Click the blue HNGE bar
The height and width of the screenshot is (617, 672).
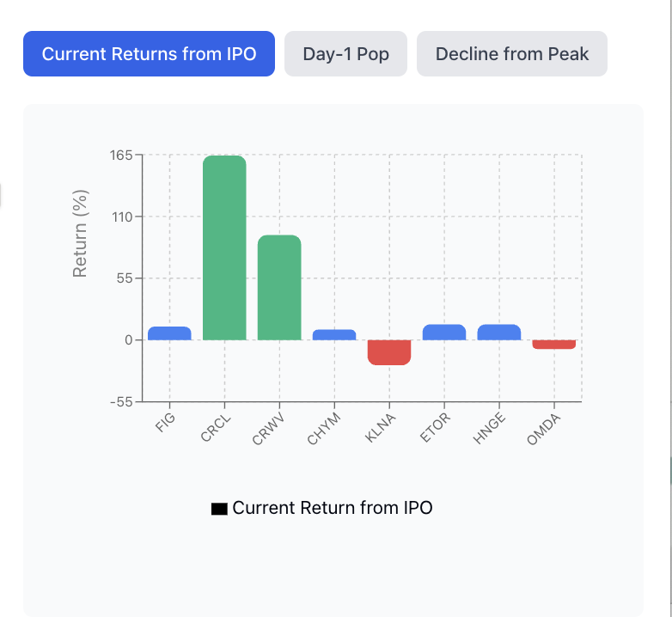point(499,333)
